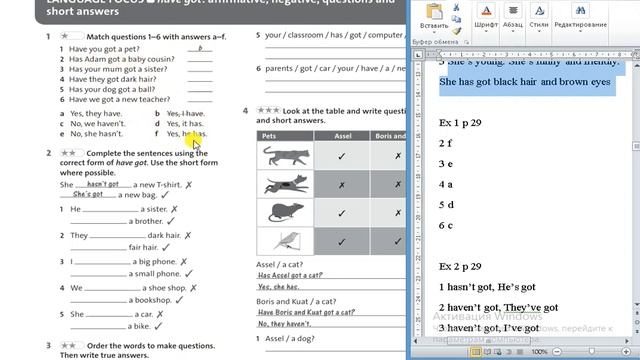Click 'She has got black hair' line

point(525,82)
